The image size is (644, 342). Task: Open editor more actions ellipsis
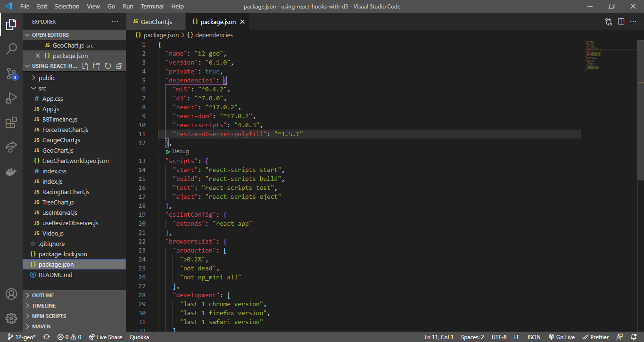(634, 22)
